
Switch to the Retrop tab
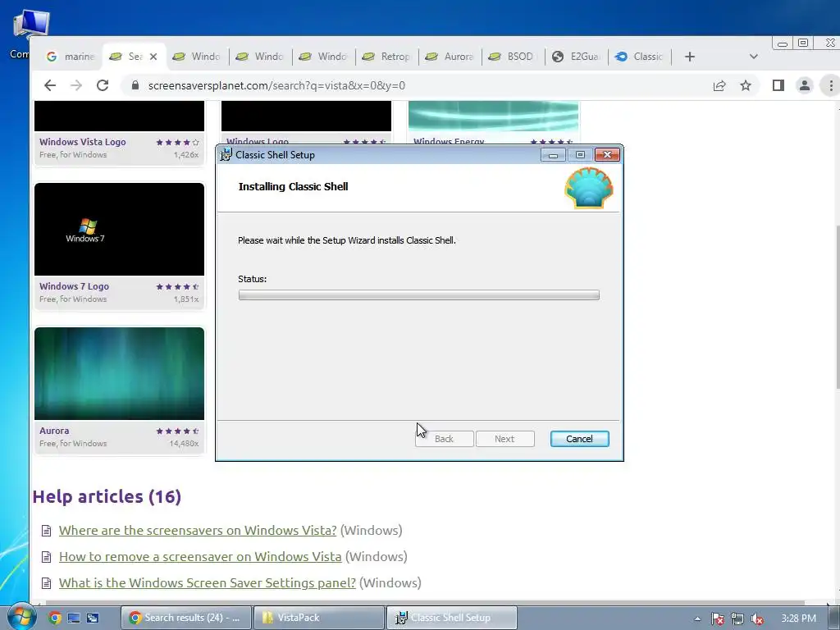point(387,57)
